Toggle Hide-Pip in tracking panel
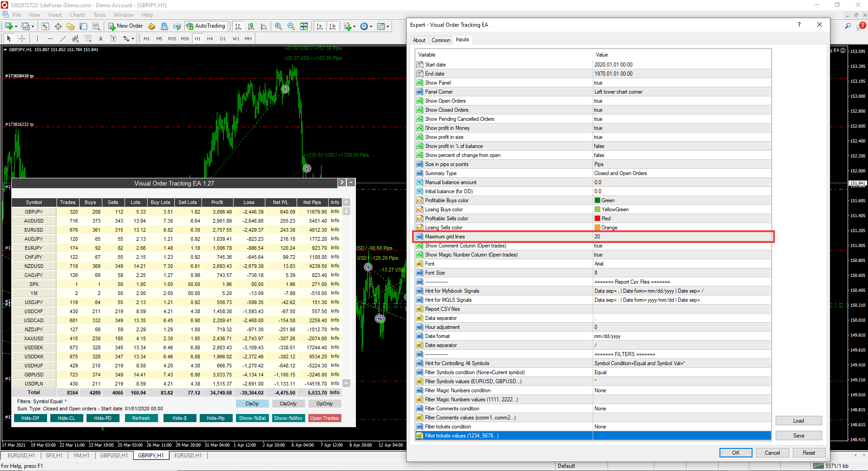 pyautogui.click(x=216, y=418)
